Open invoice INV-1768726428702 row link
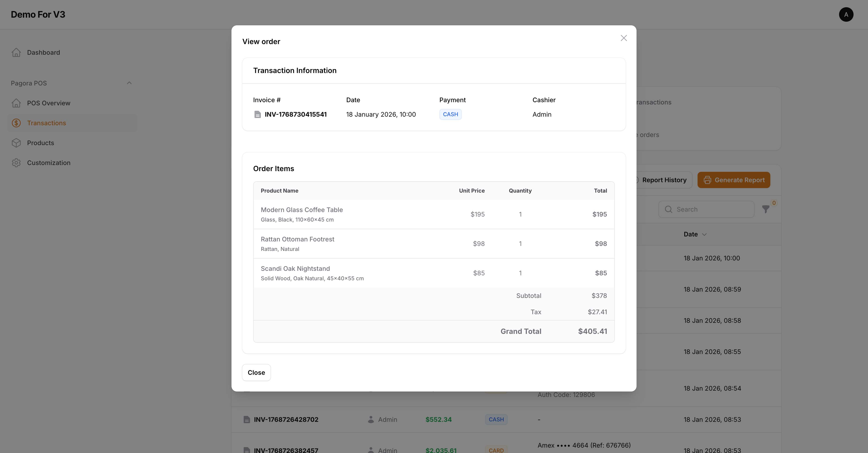This screenshot has width=868, height=453. tap(286, 420)
